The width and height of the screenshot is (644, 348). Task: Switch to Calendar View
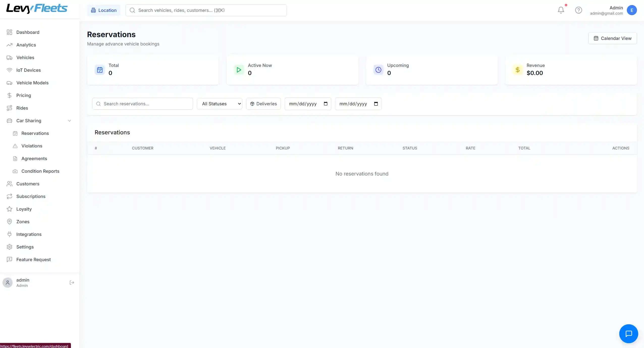pyautogui.click(x=612, y=38)
